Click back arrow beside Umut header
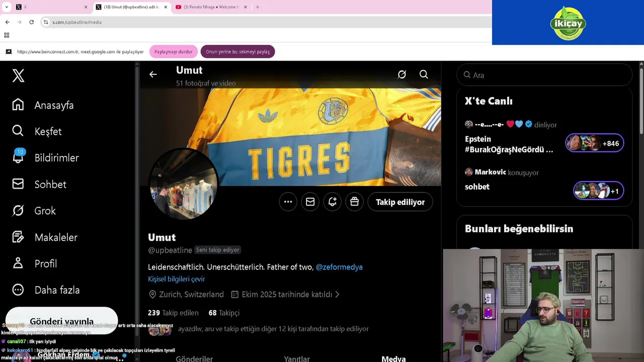The width and height of the screenshot is (644, 362). pyautogui.click(x=153, y=74)
